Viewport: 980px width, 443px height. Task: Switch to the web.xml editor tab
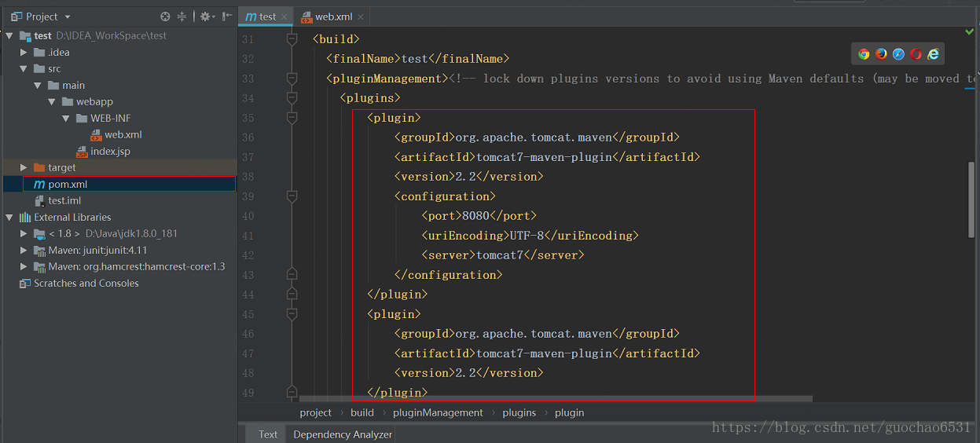(x=332, y=16)
